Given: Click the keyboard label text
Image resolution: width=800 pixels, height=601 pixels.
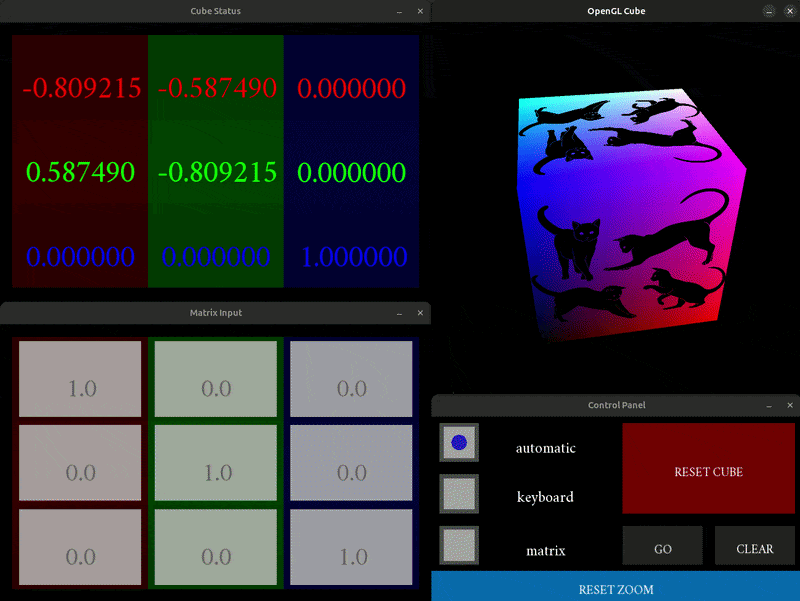Looking at the screenshot, I should [x=545, y=497].
